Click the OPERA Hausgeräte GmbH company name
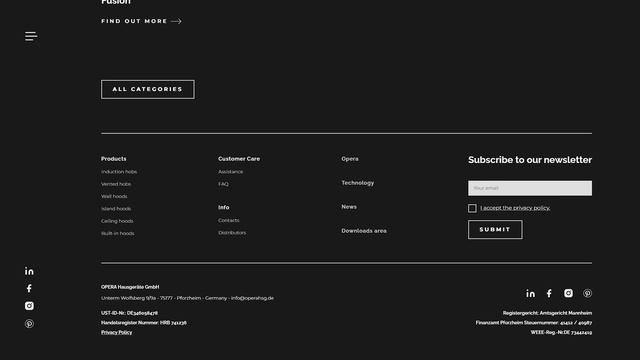This screenshot has width=640, height=360. pos(130,287)
